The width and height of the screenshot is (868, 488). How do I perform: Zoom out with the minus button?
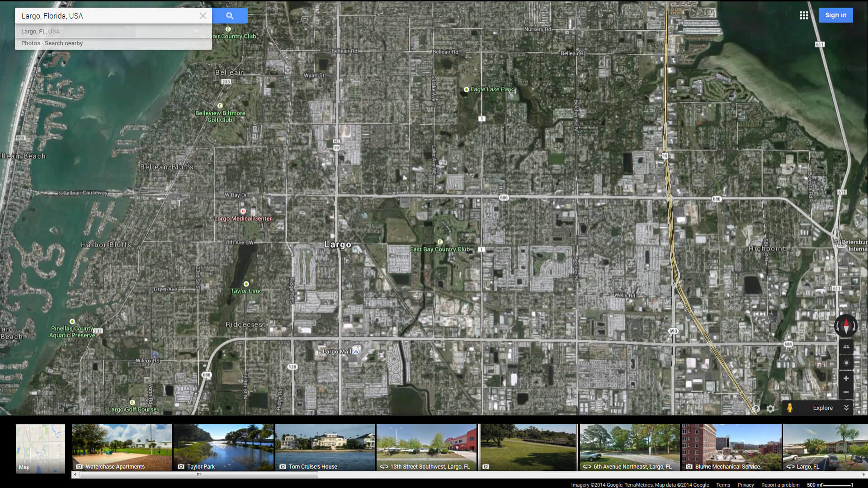(x=846, y=392)
